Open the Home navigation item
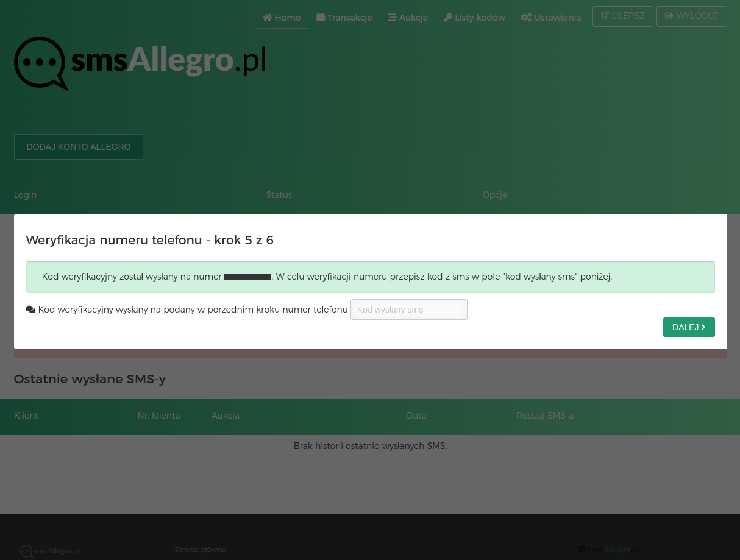 (x=282, y=18)
